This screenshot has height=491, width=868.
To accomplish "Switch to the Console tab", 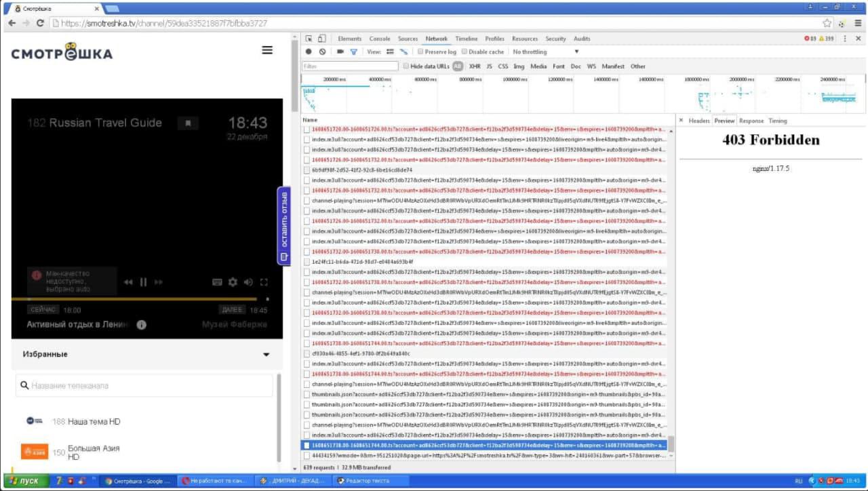I will [379, 39].
